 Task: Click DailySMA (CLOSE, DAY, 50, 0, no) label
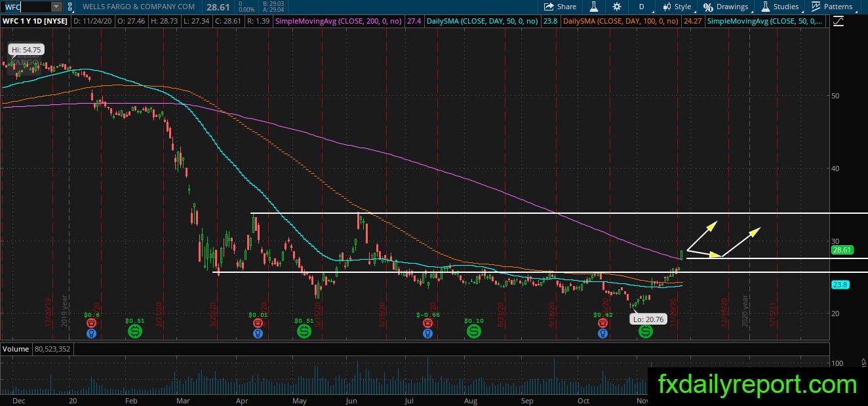(482, 21)
